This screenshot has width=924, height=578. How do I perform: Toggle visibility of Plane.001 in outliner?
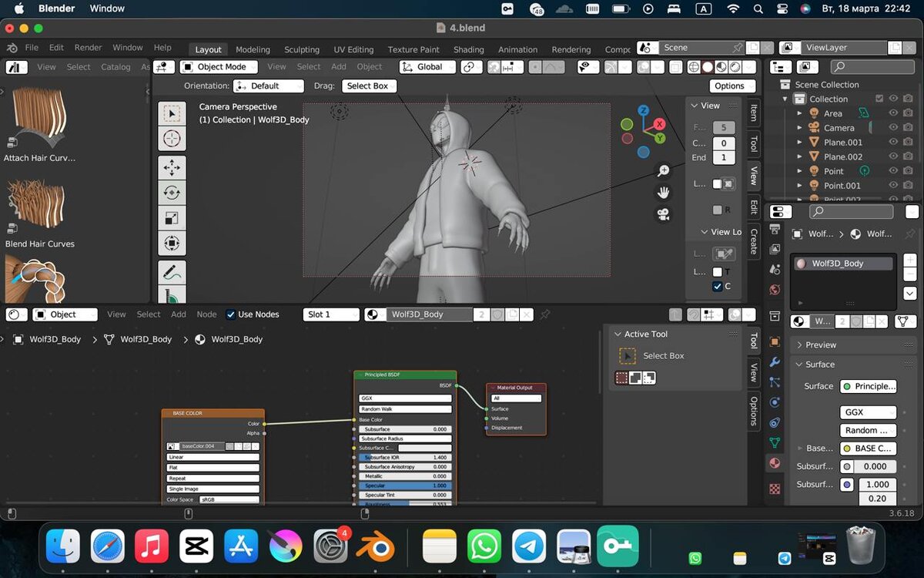tap(893, 143)
